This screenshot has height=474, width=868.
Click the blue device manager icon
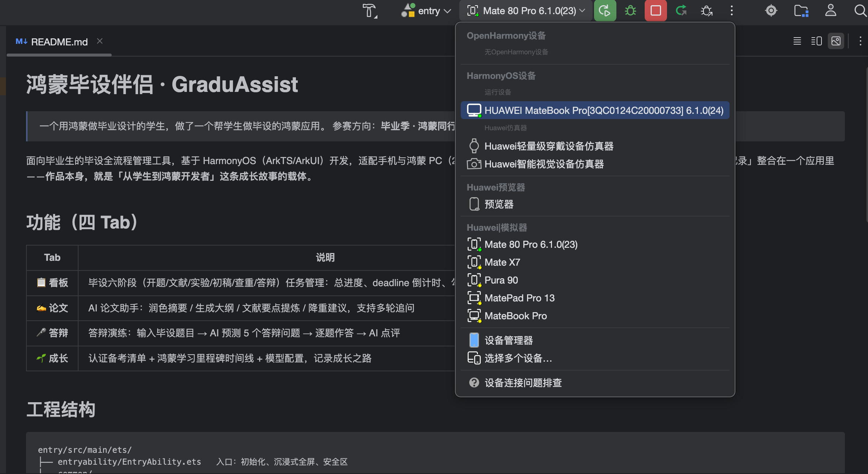tap(474, 340)
